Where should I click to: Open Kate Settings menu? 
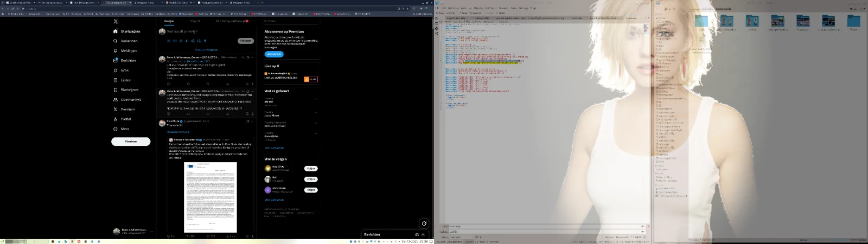point(524,8)
